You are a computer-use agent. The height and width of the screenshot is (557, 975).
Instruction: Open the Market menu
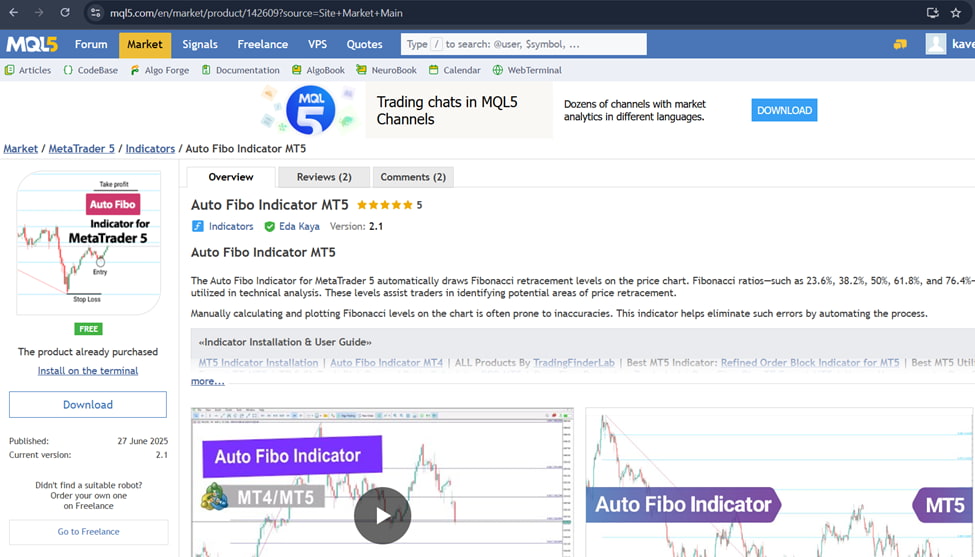coord(145,45)
